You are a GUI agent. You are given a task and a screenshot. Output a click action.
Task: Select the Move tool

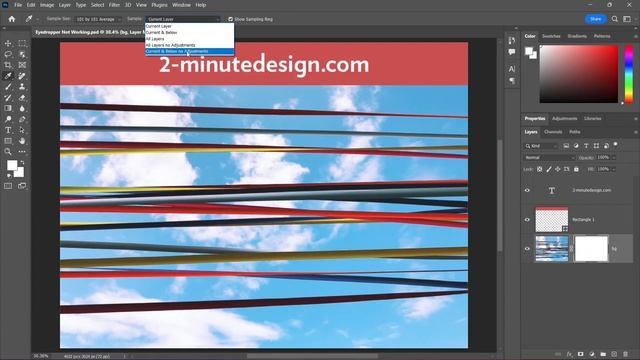(x=8, y=43)
